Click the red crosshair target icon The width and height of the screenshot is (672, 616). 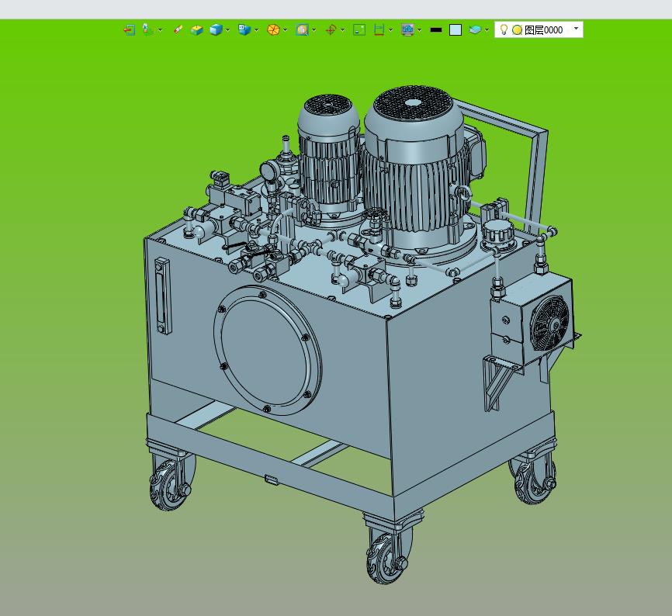(x=331, y=29)
